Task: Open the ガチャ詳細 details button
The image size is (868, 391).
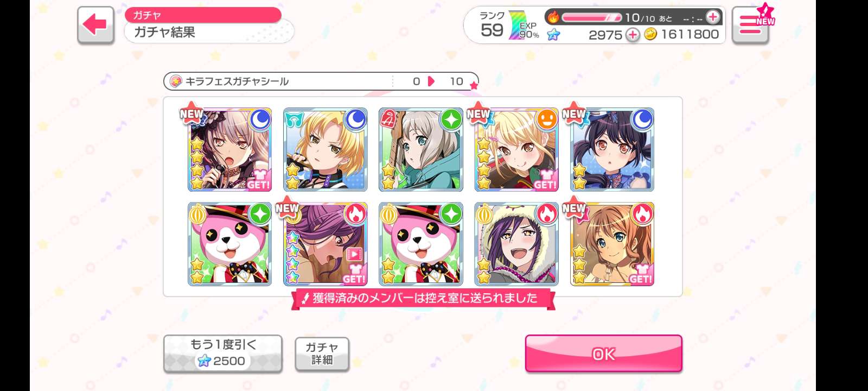Action: point(322,354)
